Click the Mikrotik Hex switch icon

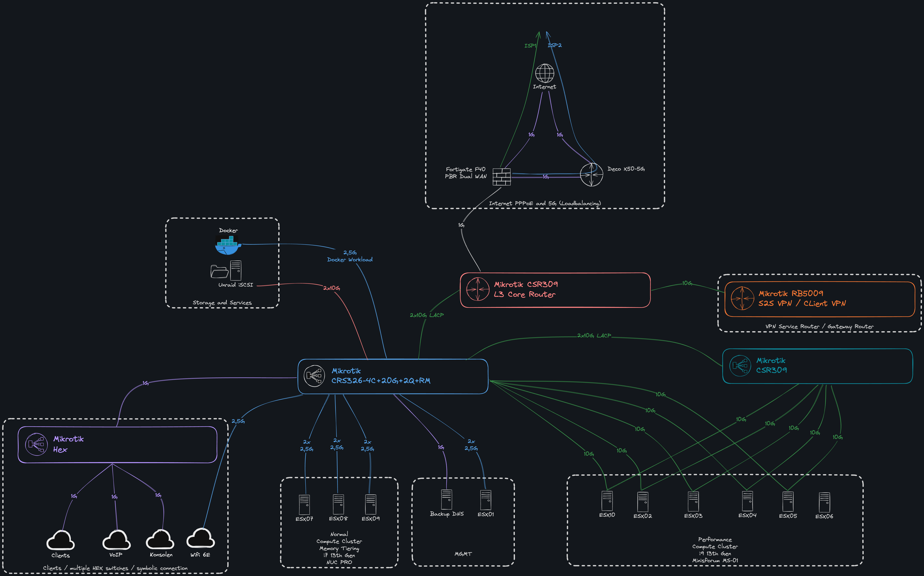pos(37,444)
